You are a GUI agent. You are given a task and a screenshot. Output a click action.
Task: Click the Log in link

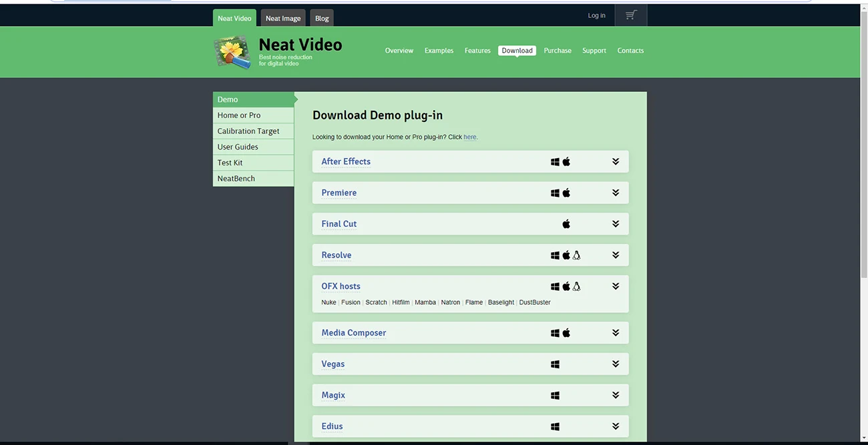pos(597,15)
